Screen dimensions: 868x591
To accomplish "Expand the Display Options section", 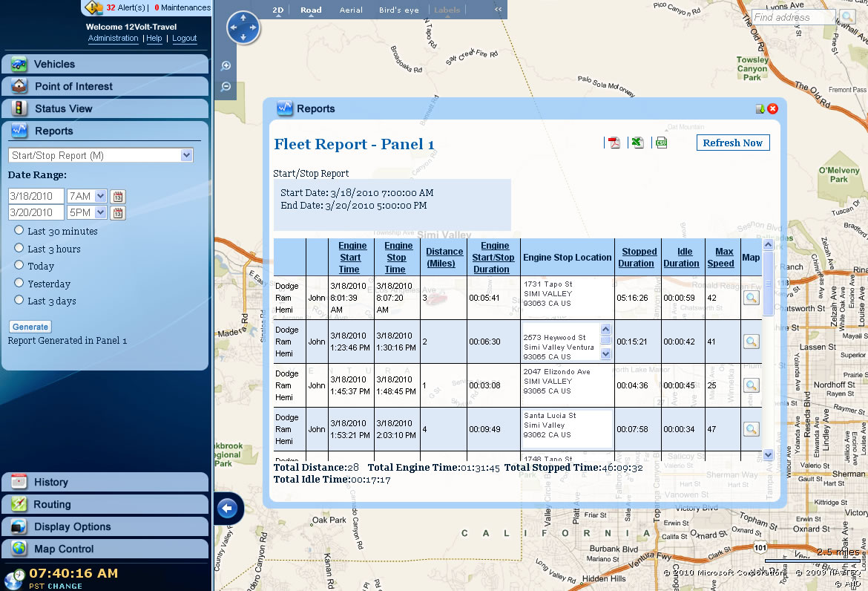I will point(105,526).
